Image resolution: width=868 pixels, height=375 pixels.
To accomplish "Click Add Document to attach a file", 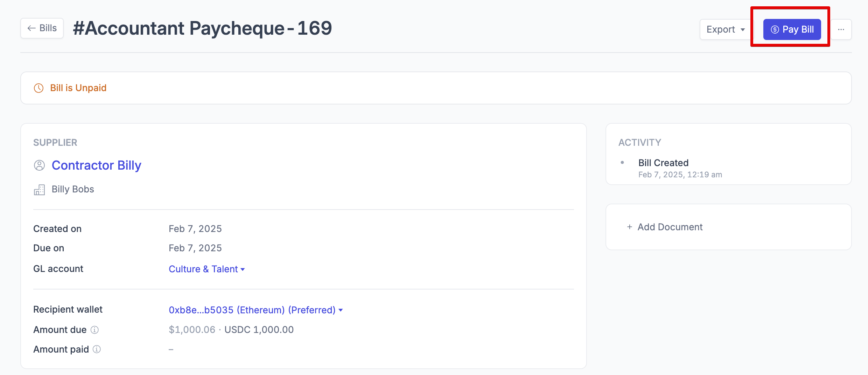I will pos(670,227).
